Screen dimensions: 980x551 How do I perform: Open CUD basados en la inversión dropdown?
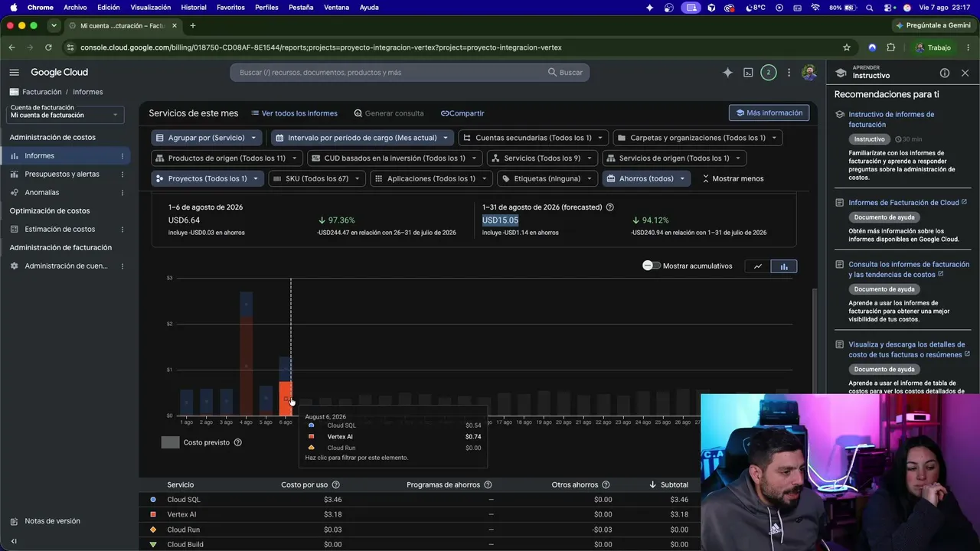tap(394, 158)
